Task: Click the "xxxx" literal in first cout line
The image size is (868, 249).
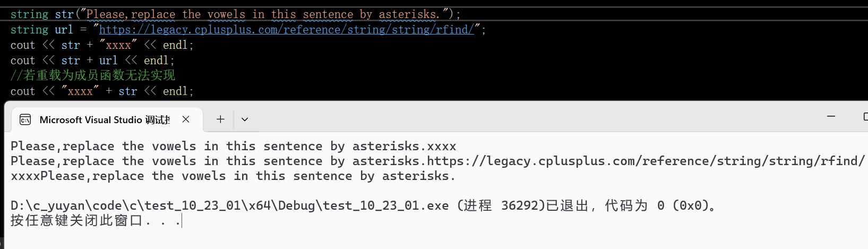Action: coord(118,45)
